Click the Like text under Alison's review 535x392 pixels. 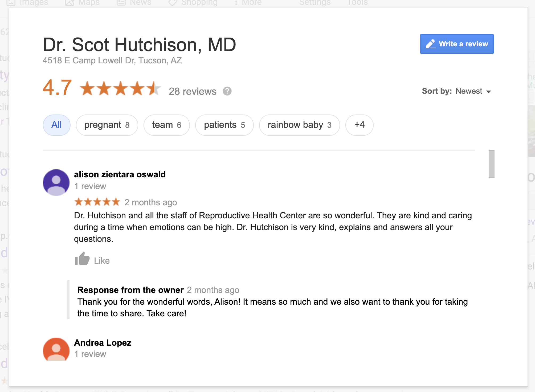point(102,260)
